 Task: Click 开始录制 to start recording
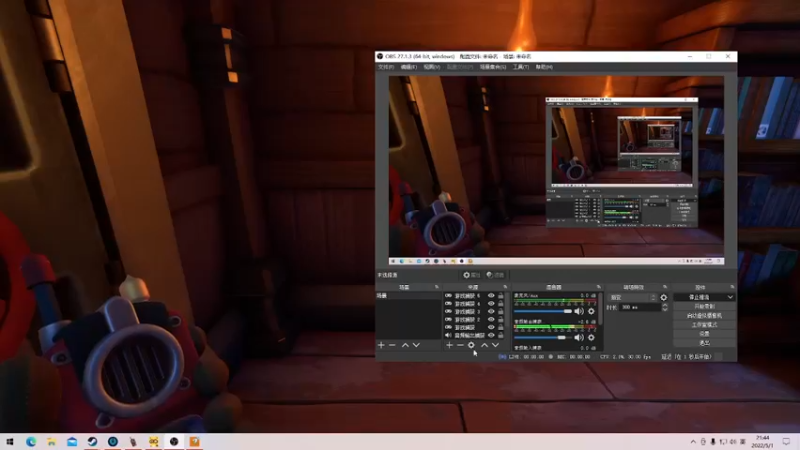[x=704, y=306]
